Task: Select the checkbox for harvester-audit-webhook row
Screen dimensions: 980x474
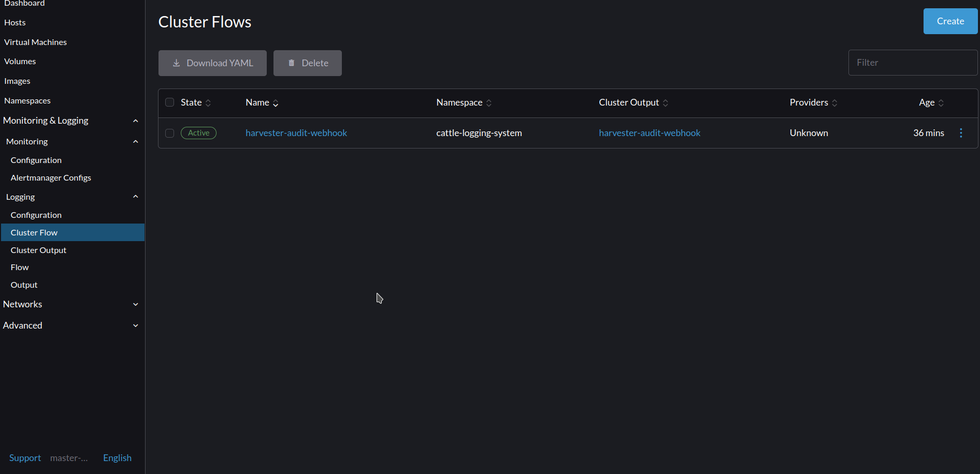Action: (x=169, y=133)
